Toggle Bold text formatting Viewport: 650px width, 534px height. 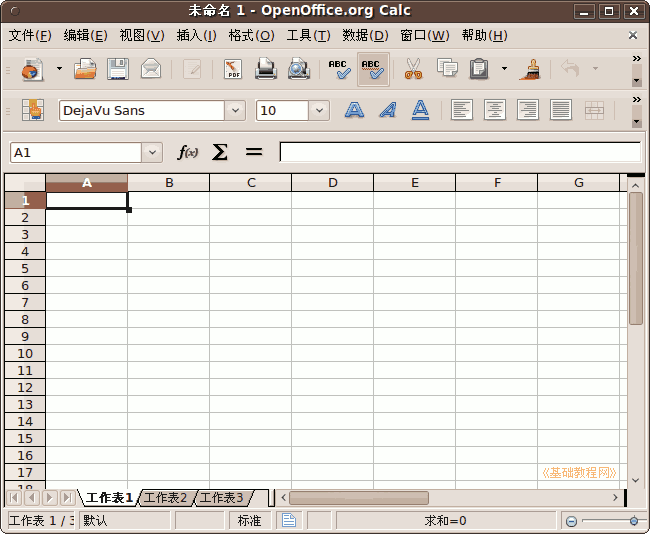(x=354, y=110)
